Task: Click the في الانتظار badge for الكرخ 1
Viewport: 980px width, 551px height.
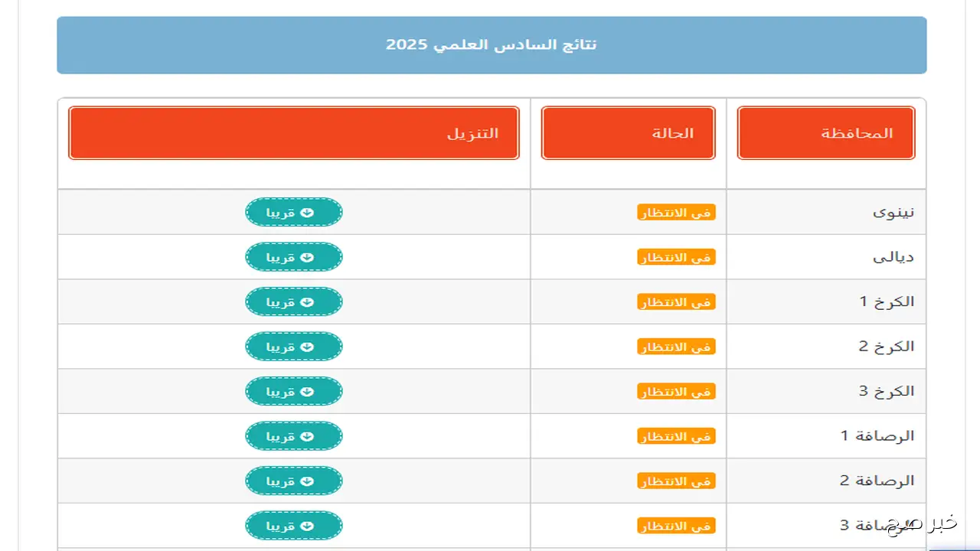Action: click(675, 302)
